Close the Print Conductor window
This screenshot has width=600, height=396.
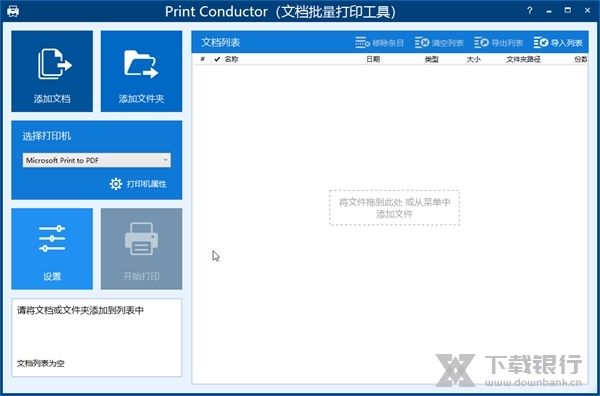[x=587, y=11]
